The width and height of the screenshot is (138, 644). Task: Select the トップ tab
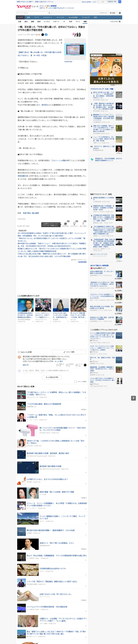20,17
